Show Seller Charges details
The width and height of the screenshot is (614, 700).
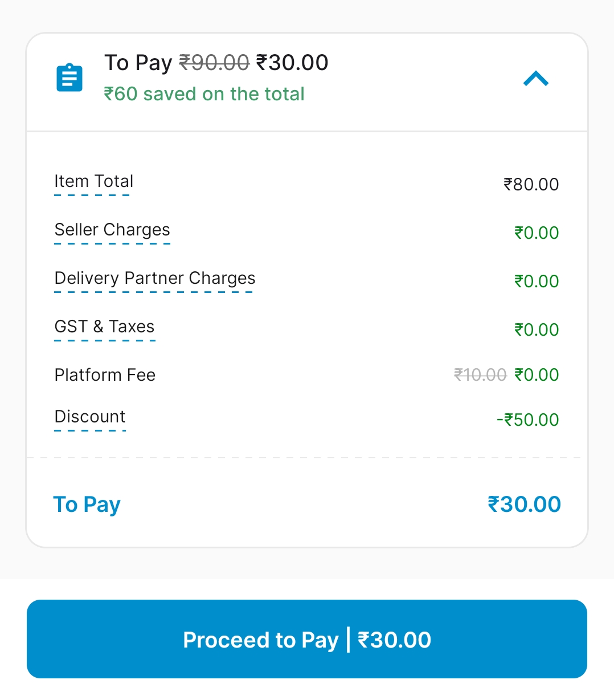pos(112,230)
